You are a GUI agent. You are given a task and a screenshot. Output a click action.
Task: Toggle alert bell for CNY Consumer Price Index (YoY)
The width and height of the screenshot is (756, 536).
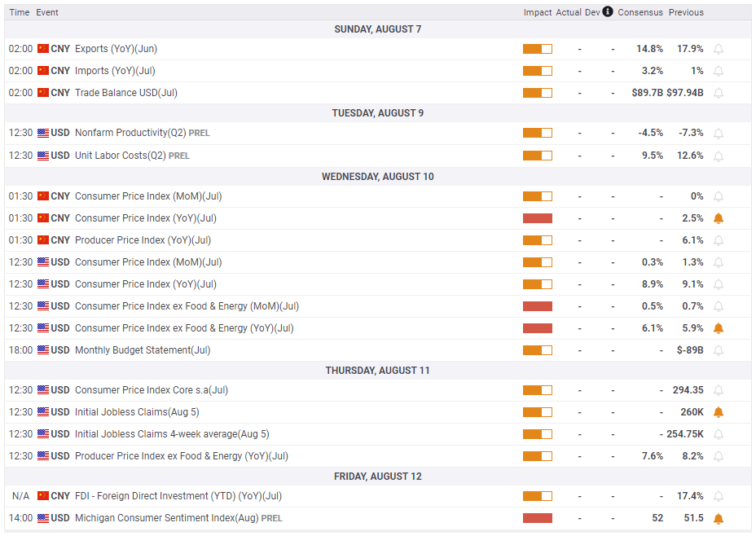(x=718, y=218)
